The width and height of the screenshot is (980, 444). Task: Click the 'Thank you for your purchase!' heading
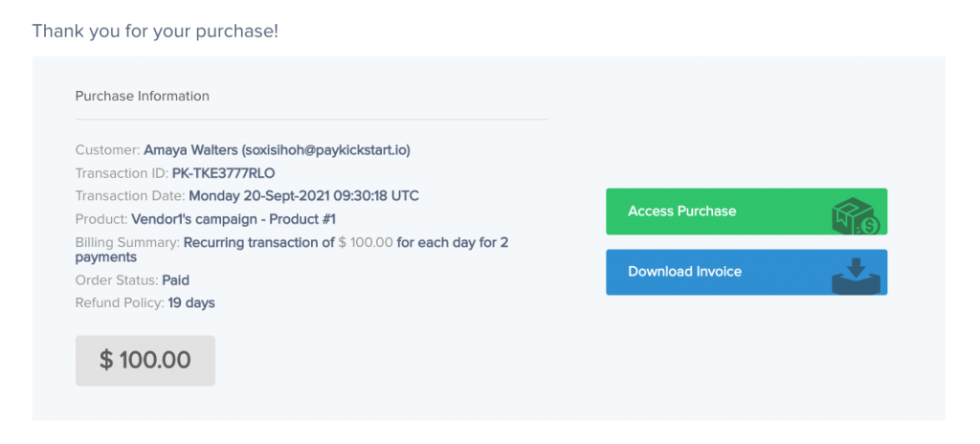point(155,31)
